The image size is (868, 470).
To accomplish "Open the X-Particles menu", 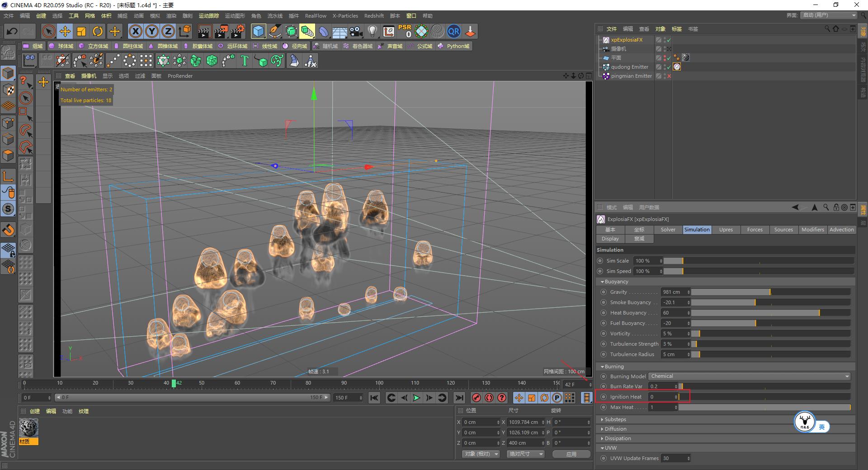I will [345, 15].
